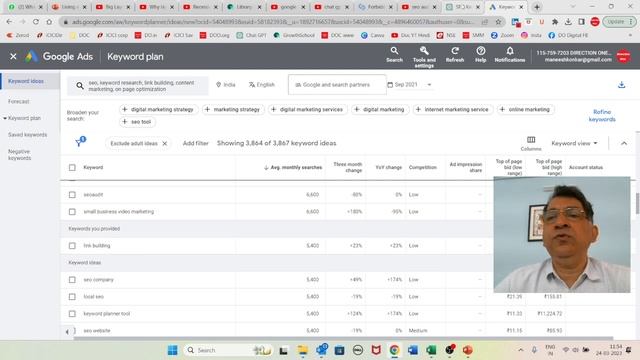Tick the checkbox for seoaudit

point(72,195)
